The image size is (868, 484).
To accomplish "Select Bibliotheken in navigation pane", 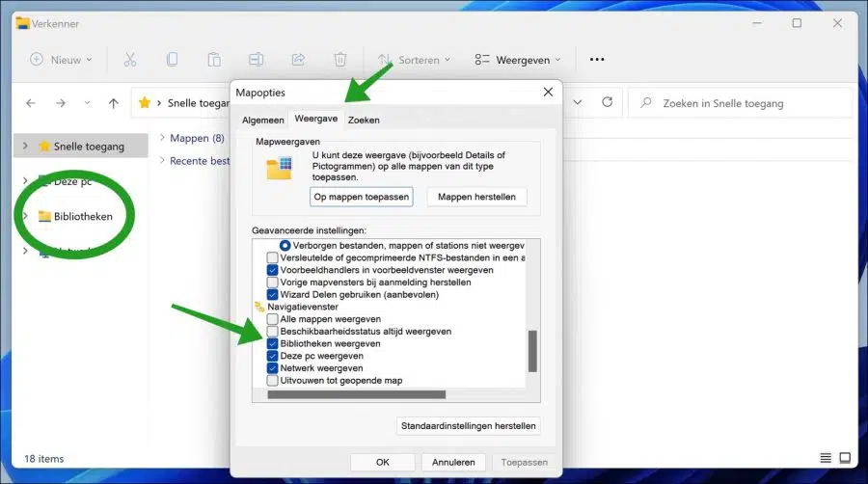I will pyautogui.click(x=81, y=216).
